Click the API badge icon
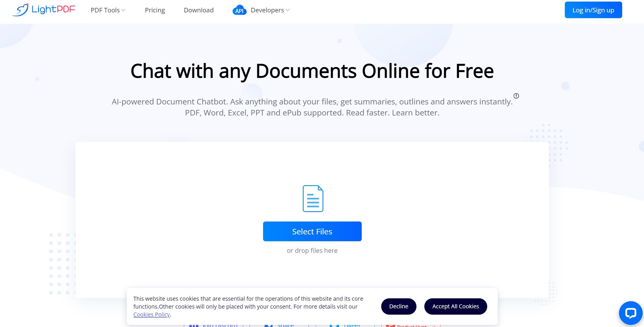Image resolution: width=644 pixels, height=327 pixels. [x=239, y=10]
